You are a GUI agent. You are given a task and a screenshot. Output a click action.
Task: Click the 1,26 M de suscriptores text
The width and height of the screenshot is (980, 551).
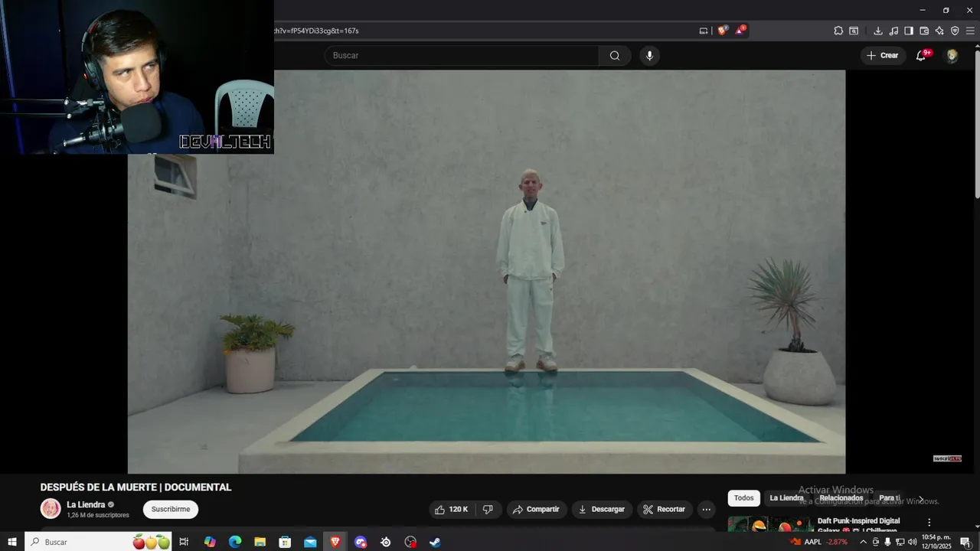tap(98, 515)
